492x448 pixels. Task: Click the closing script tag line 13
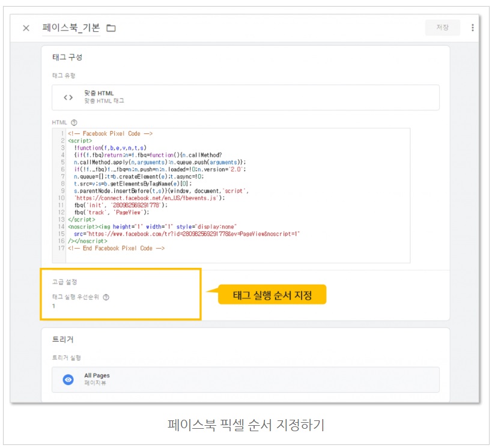(82, 219)
